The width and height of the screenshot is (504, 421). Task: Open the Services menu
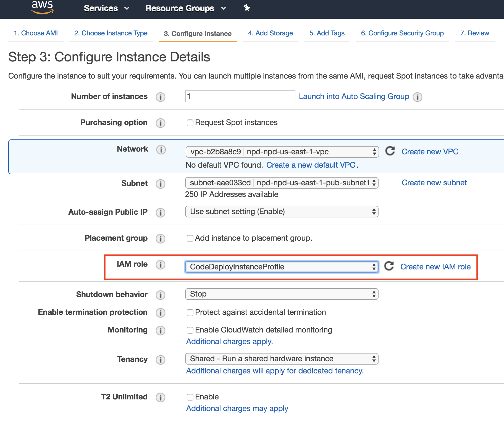point(106,8)
